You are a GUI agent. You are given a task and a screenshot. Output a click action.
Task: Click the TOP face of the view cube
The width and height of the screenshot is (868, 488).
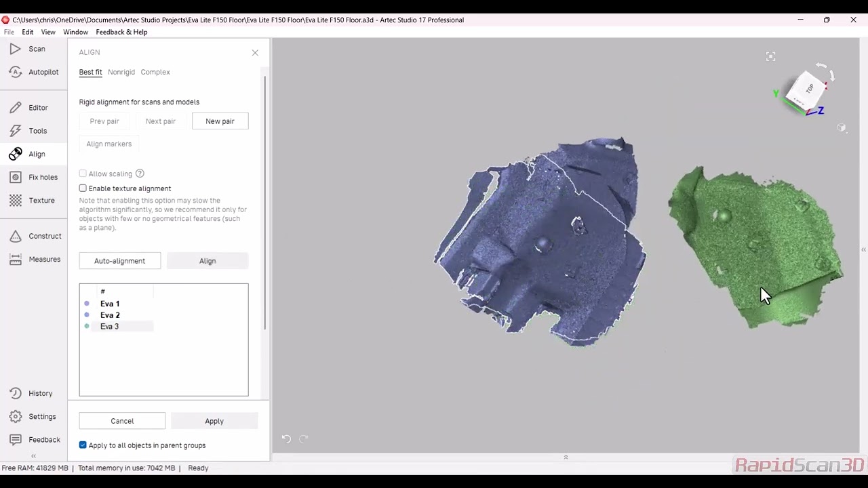(809, 89)
